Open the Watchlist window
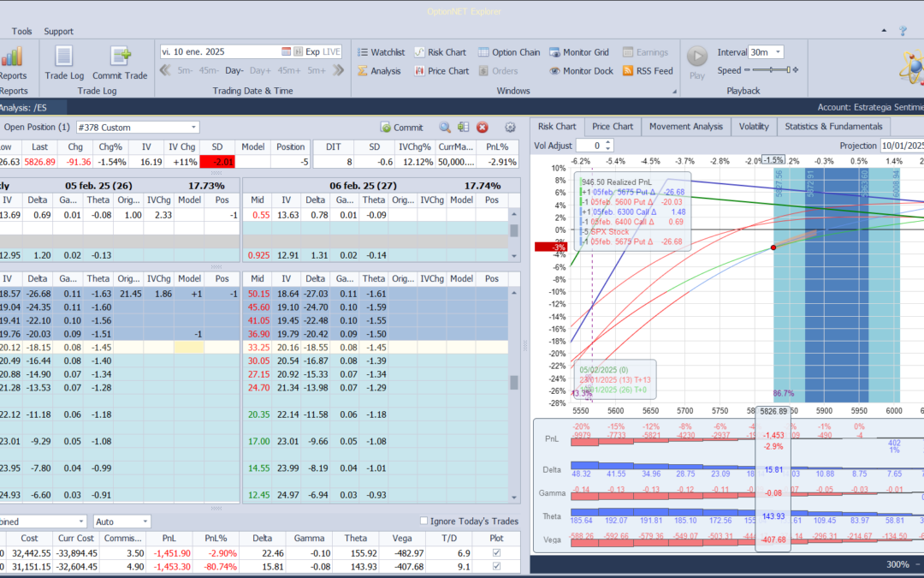Image resolution: width=924 pixels, height=578 pixels. pyautogui.click(x=381, y=52)
